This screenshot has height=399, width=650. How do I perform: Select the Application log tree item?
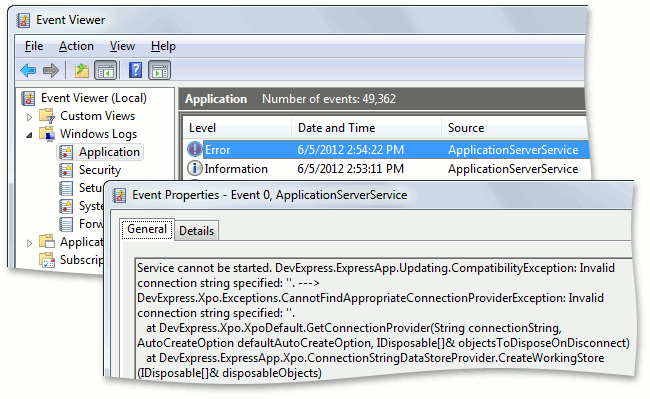pyautogui.click(x=109, y=152)
